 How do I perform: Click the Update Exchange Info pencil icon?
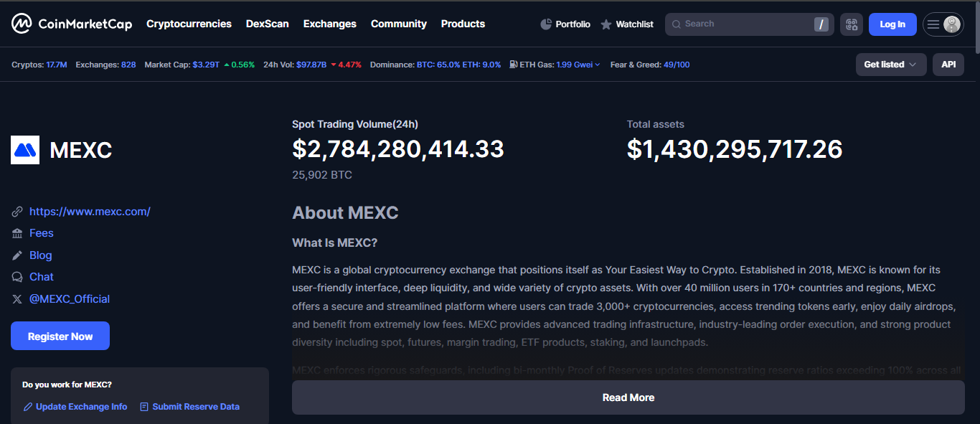point(28,407)
